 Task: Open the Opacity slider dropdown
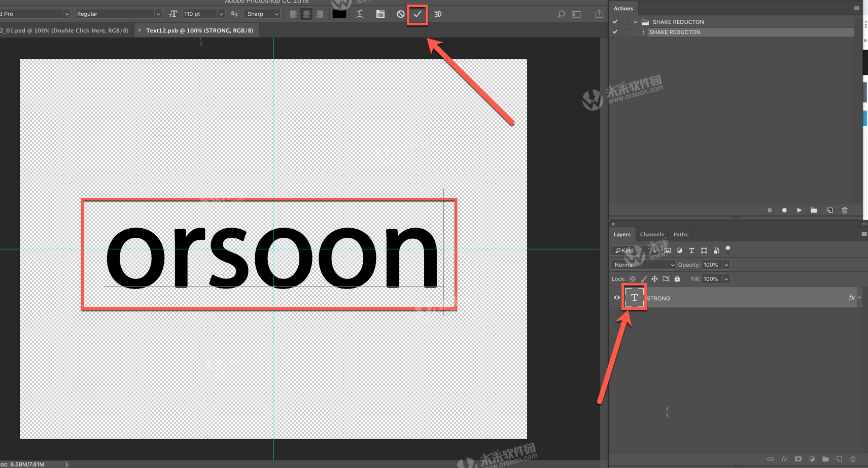pos(726,265)
